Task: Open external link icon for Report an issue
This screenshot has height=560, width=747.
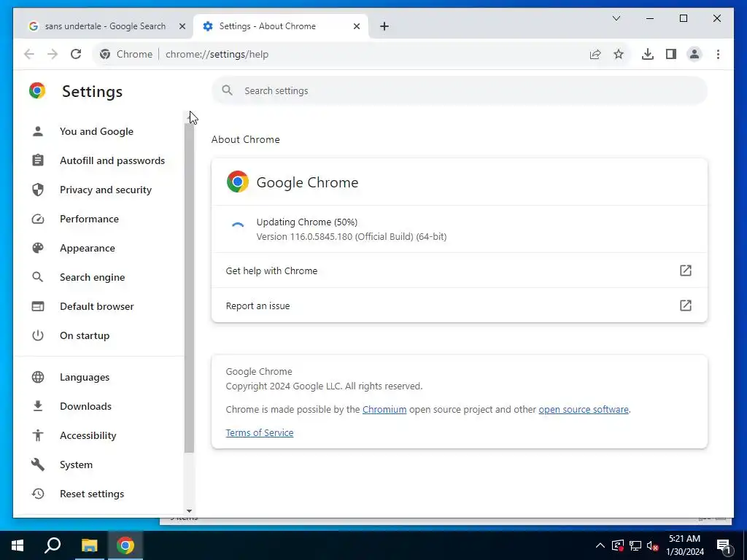Action: [685, 306]
